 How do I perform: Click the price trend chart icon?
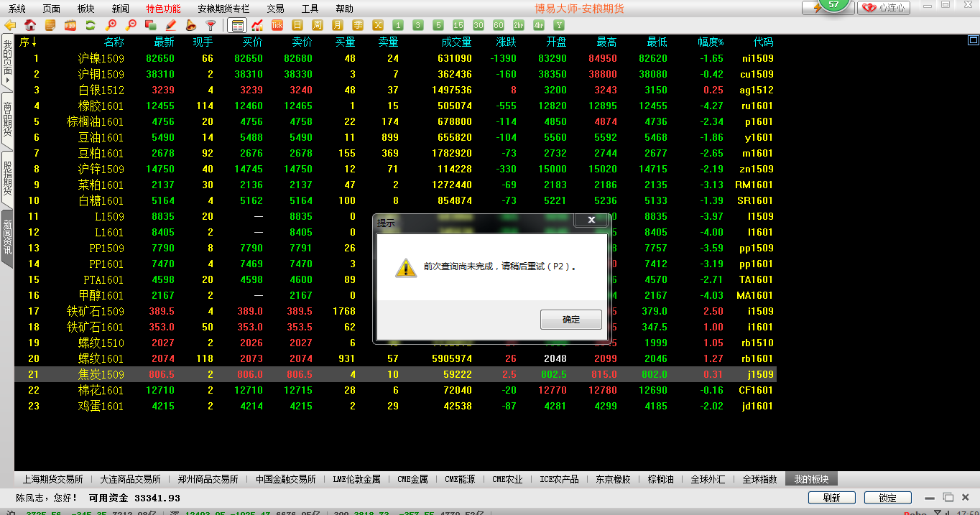coord(256,25)
